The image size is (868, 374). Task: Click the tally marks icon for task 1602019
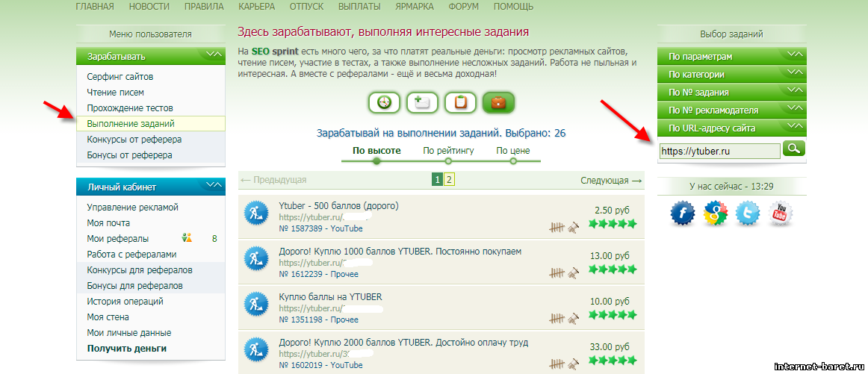coord(557,364)
